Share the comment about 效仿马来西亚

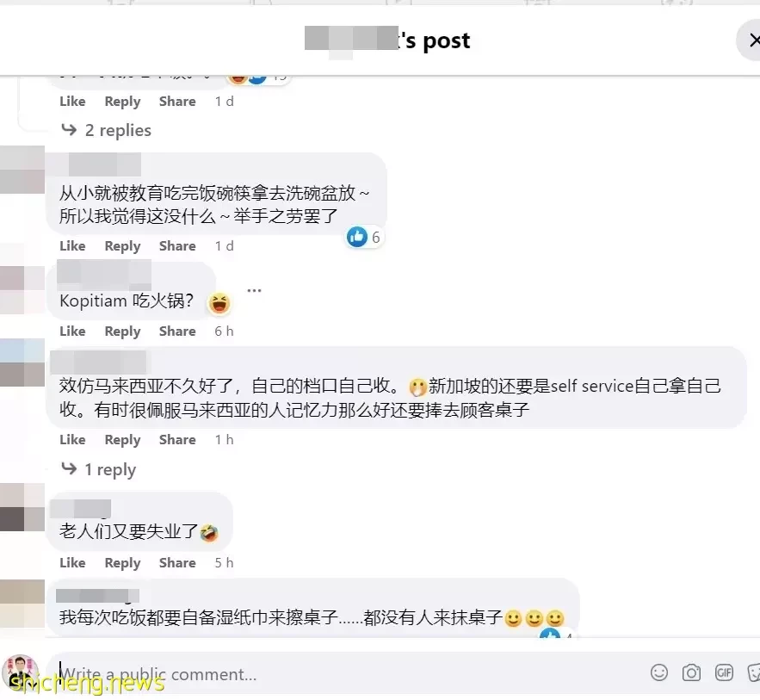(177, 440)
